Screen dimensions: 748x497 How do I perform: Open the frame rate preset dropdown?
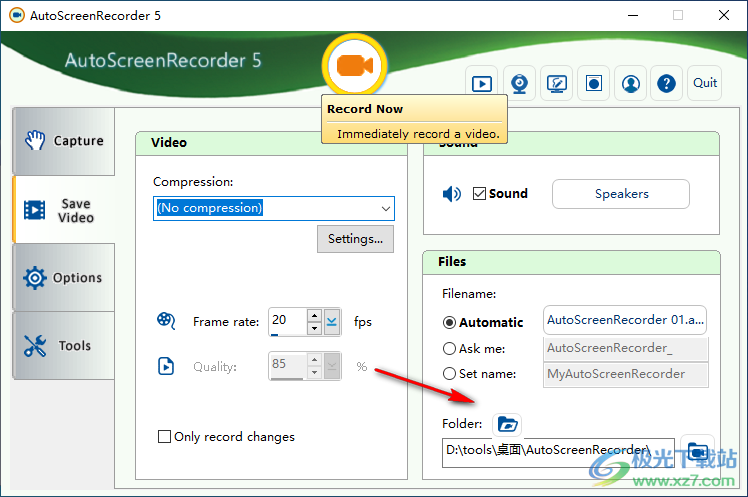tap(332, 322)
